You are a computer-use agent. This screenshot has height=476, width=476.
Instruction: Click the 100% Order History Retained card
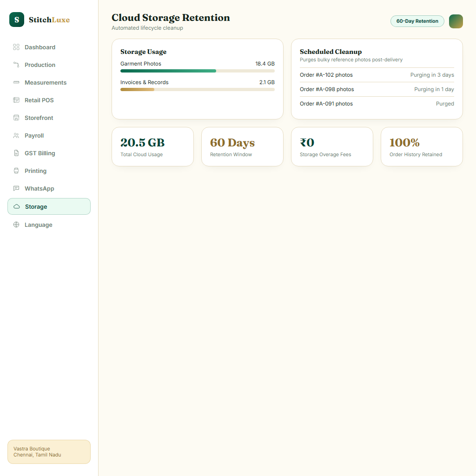tap(422, 146)
